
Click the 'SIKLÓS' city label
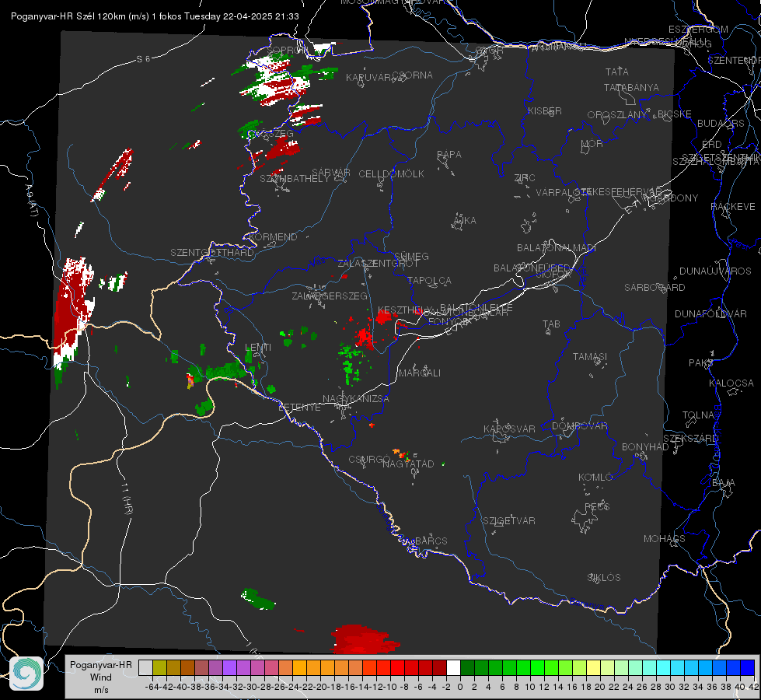coord(604,578)
